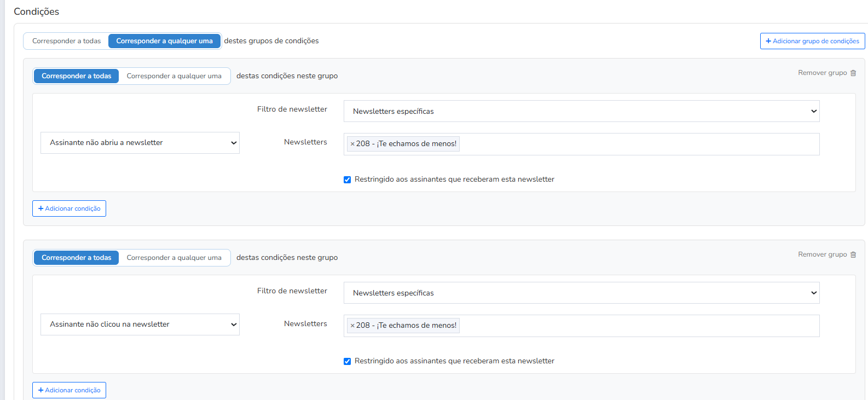This screenshot has height=400, width=868.
Task: Click the 'Newsletters' label in the 'não clicou' group
Action: pyautogui.click(x=305, y=324)
